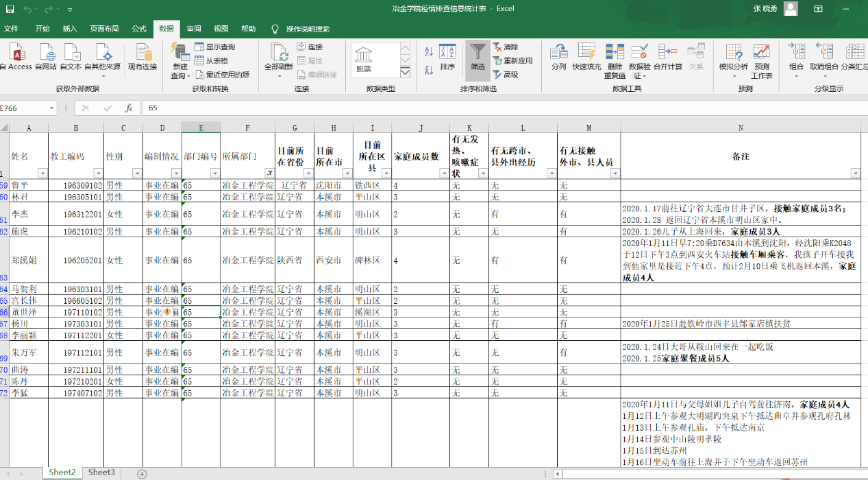
Task: Clear filter with 清除
Action: pos(506,47)
